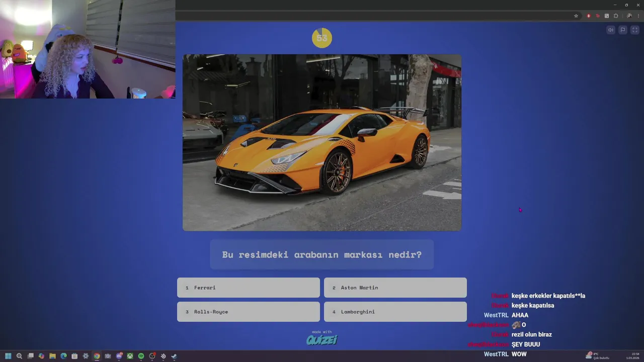Mute the quiz sound with speaker icon
This screenshot has width=644, height=362.
[611, 30]
